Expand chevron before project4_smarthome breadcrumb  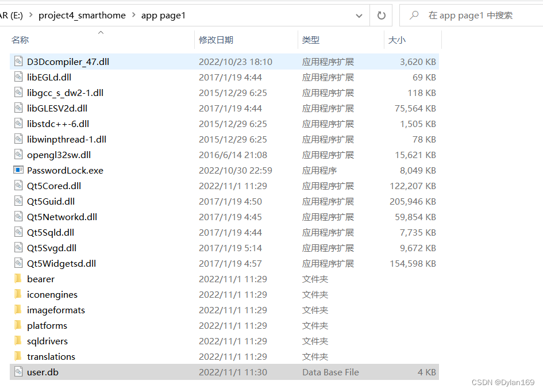pos(31,16)
